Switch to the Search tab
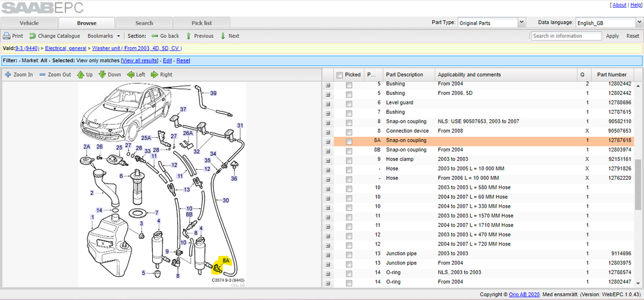This screenshot has height=300, width=644. point(144,23)
